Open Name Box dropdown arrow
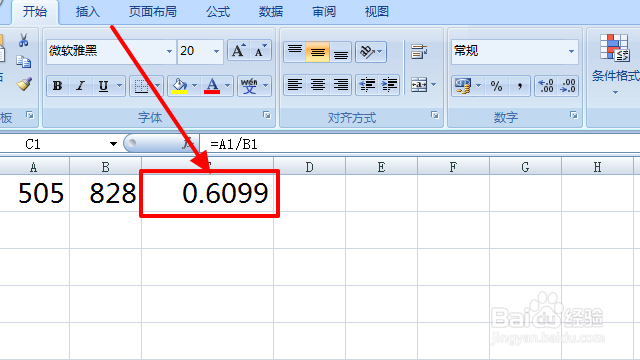 tap(113, 144)
